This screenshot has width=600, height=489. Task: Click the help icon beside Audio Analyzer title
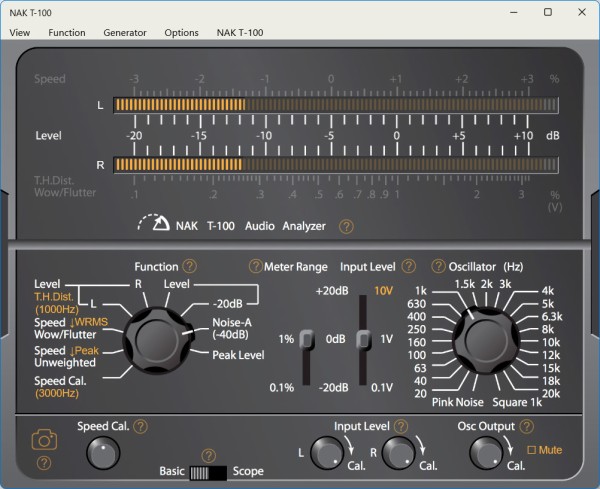click(x=346, y=227)
